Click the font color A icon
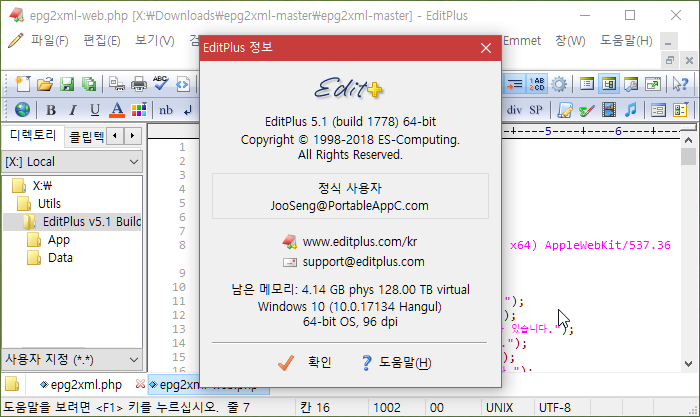This screenshot has width=700, height=417. pos(117,110)
